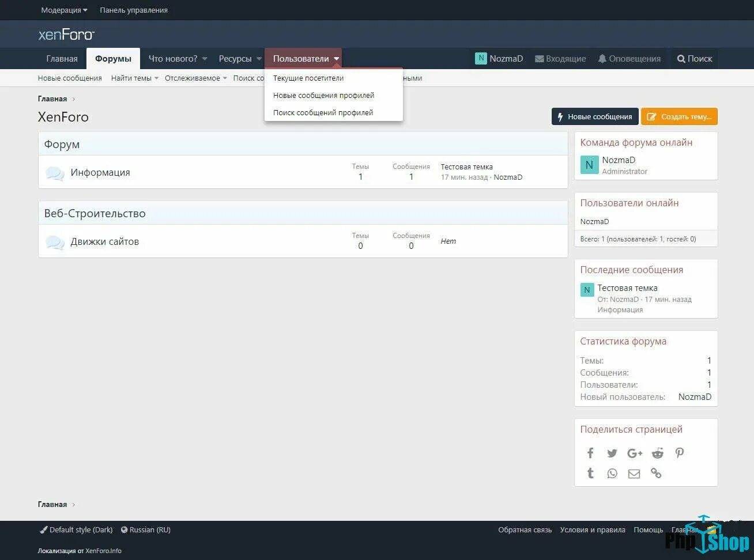Select Форумы tab

[113, 59]
